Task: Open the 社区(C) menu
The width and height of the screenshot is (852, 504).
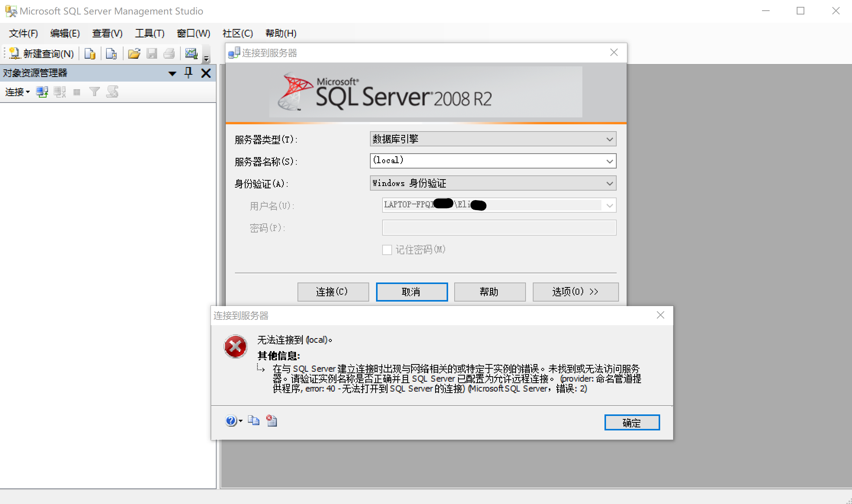Action: (238, 34)
